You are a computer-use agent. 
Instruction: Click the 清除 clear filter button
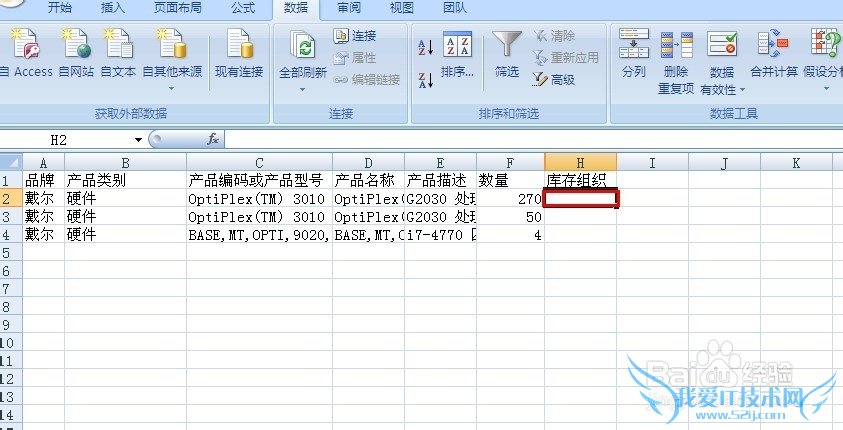click(554, 36)
